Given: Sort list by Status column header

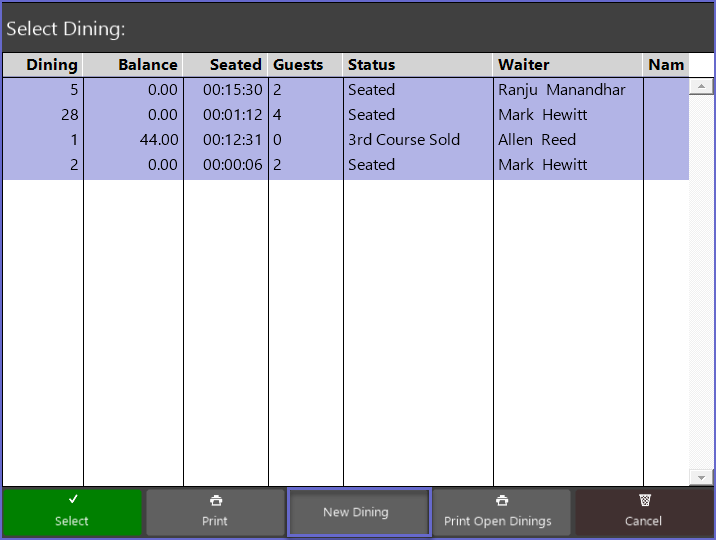Looking at the screenshot, I should (x=418, y=64).
